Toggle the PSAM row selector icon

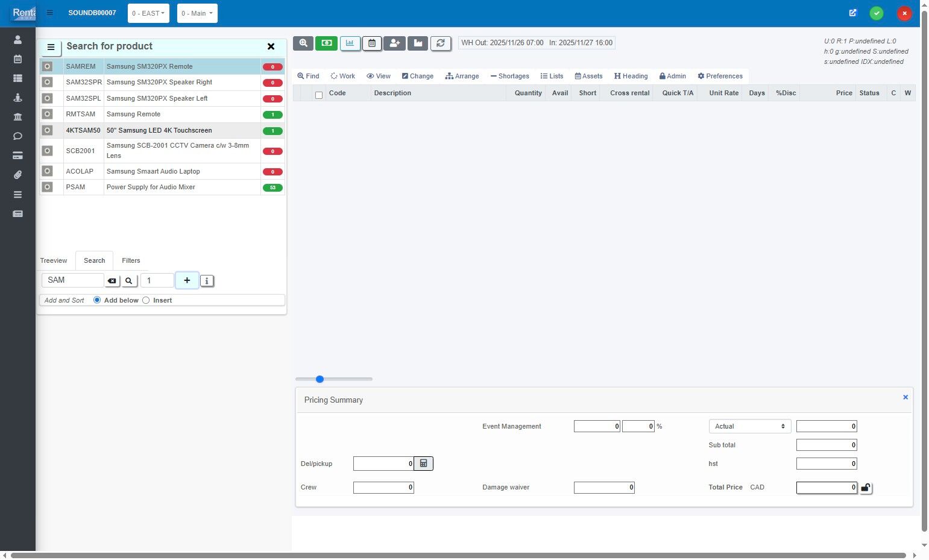47,187
